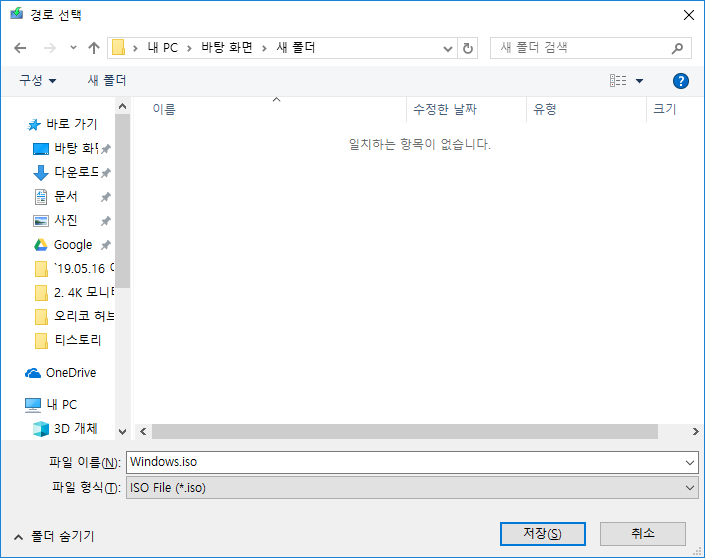Click horizontal scrollbar right arrow
Screen dimensions: 705x558
[x=695, y=432]
